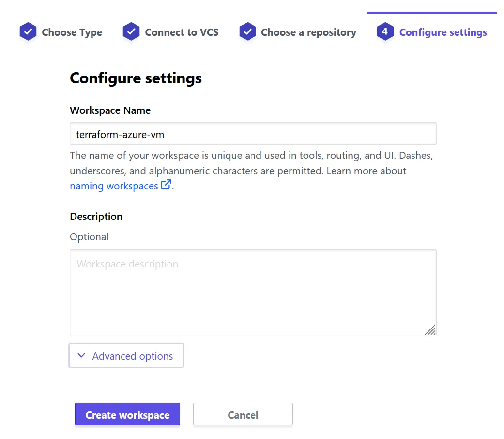Click the resize grip of the description box
This screenshot has width=504, height=439.
(430, 330)
